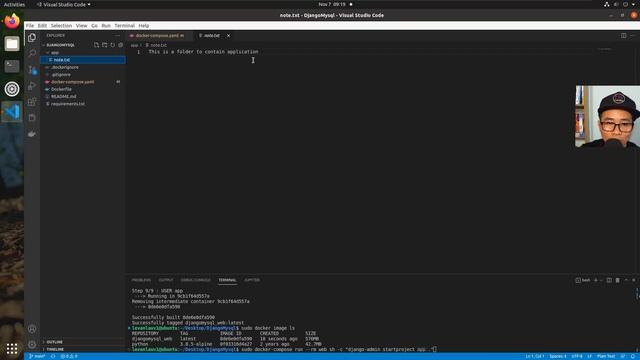Open the new terminal launch profile dropdown

(x=601, y=280)
